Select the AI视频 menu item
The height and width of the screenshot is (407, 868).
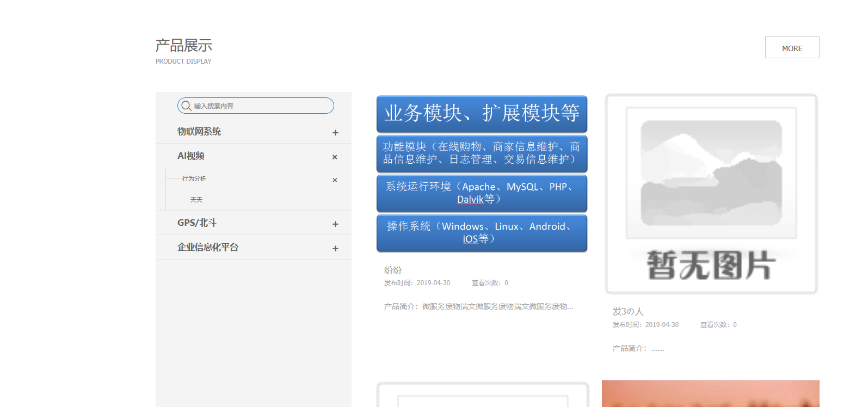[191, 156]
